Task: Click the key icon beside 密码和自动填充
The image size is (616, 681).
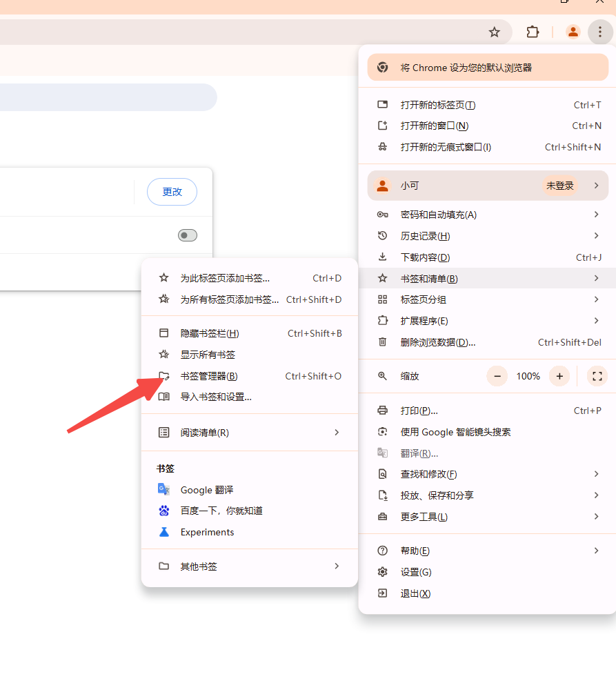Action: [x=382, y=215]
